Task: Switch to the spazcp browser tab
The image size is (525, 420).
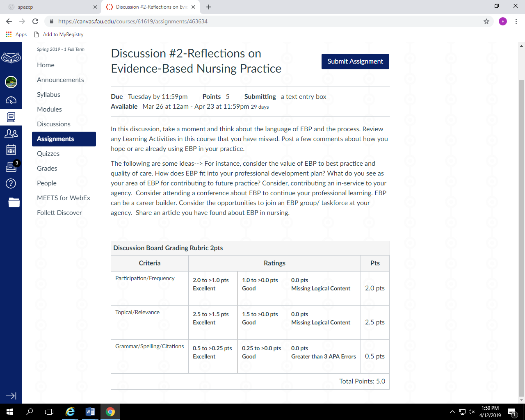Action: [50, 7]
